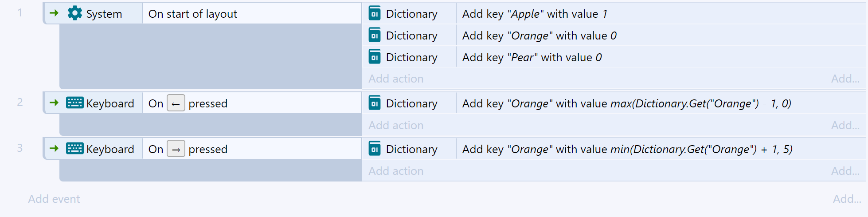This screenshot has height=217, width=868.
Task: Select the right arrow key pressed condition
Action: point(251,149)
